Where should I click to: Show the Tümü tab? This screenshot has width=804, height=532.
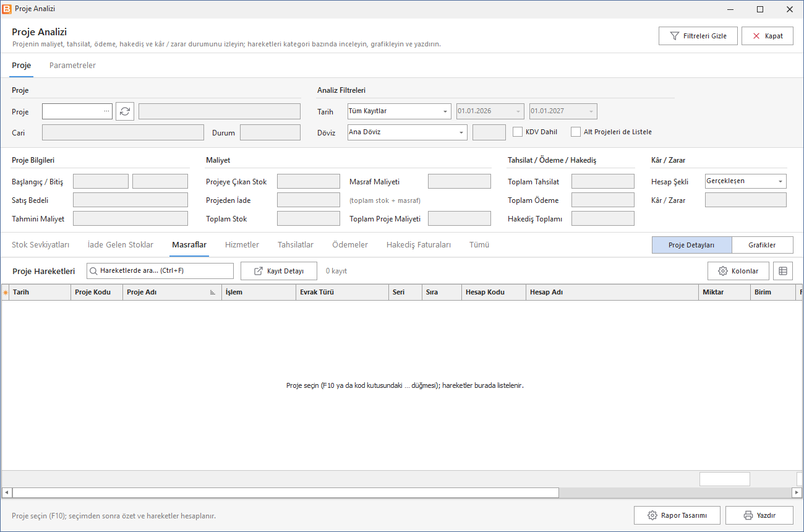click(479, 244)
